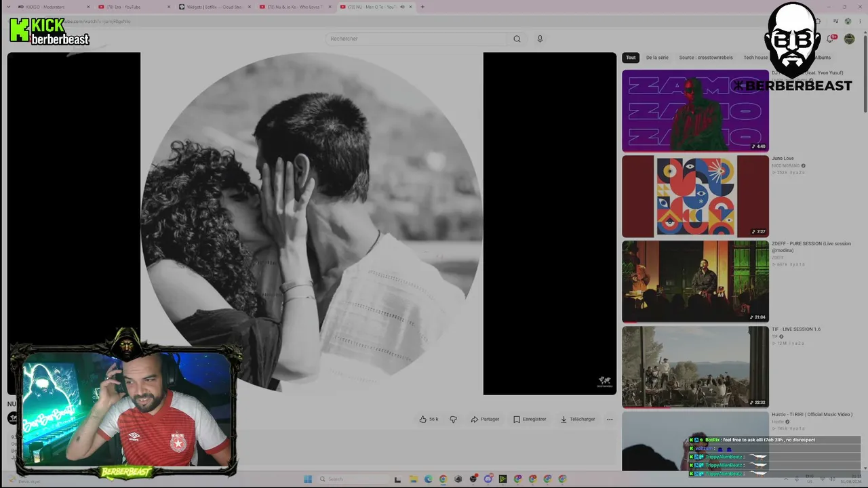Open the purple ZAMO thumbnail video
Screen dimensions: 868x488
tap(695, 110)
